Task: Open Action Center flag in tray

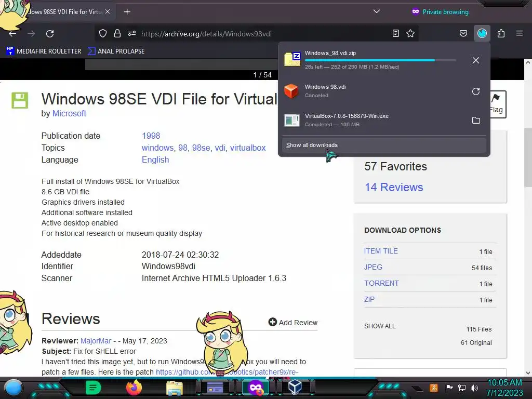Action: (x=448, y=388)
